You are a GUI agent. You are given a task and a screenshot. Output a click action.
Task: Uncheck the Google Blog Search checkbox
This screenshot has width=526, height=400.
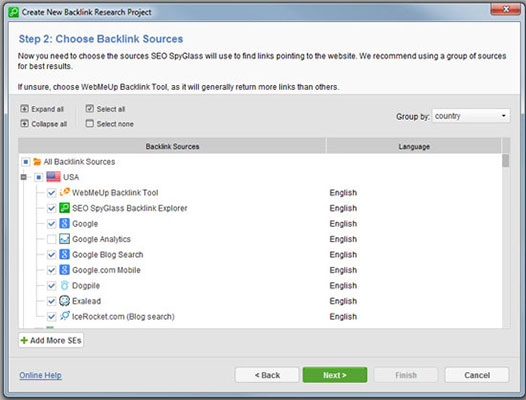[x=51, y=254]
